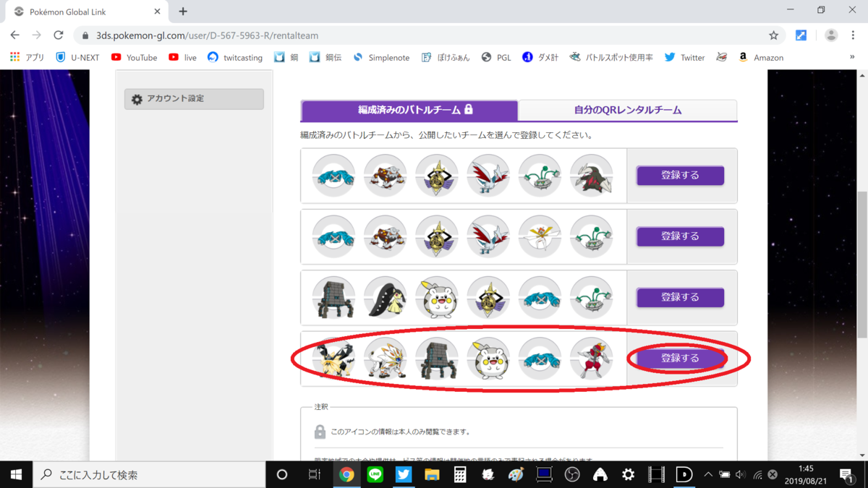Screen dimensions: 868x488
Task: Click the Metagross icon in the fourth team row
Action: pos(540,358)
